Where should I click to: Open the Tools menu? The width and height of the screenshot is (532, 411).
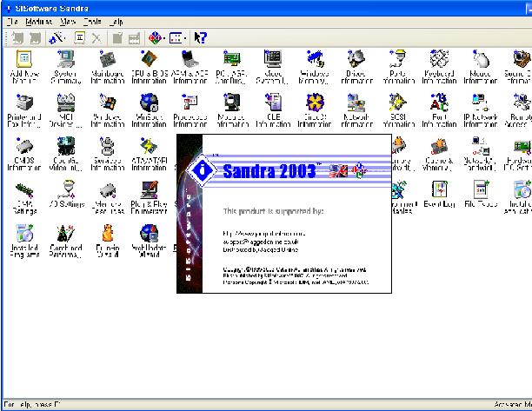pos(92,22)
